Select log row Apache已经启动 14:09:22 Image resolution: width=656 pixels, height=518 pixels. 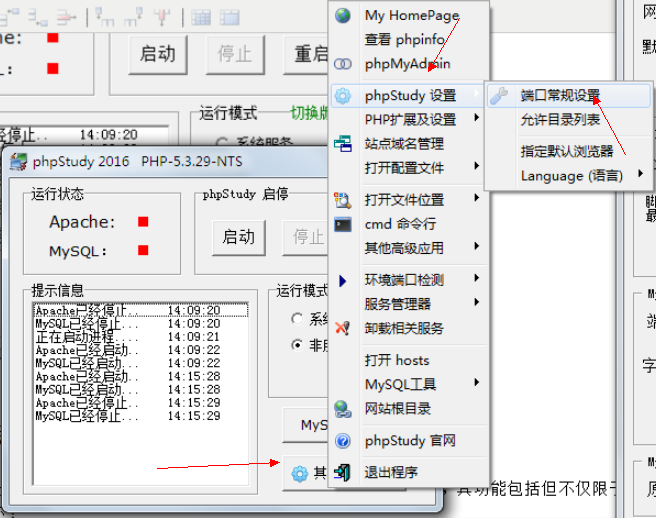(x=141, y=350)
